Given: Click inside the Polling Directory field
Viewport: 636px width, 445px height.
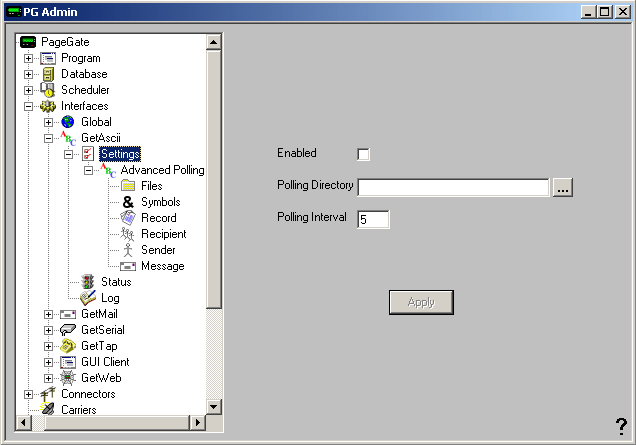Looking at the screenshot, I should [453, 187].
